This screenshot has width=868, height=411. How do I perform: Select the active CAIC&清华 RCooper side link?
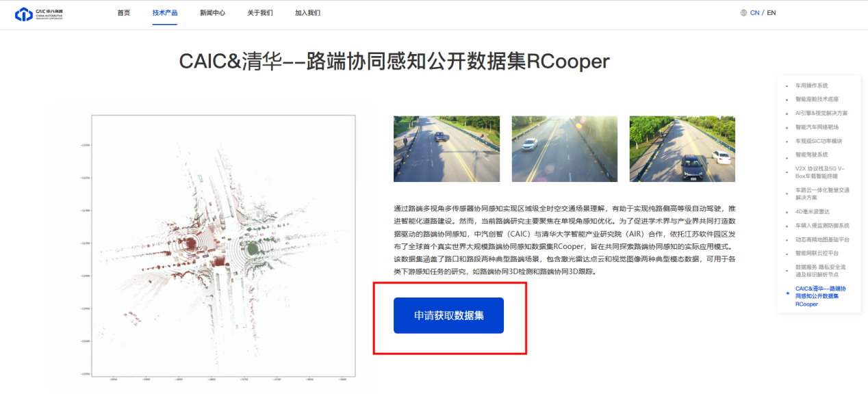822,296
